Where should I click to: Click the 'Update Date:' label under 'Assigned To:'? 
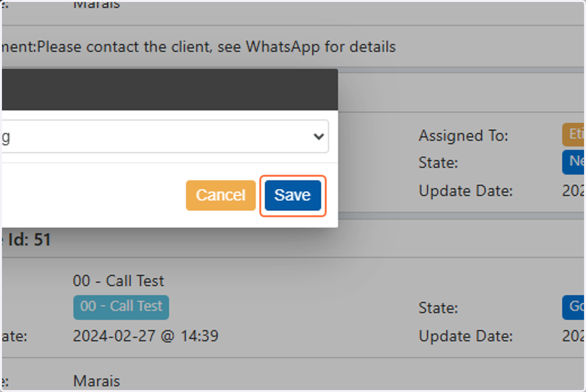pos(465,190)
